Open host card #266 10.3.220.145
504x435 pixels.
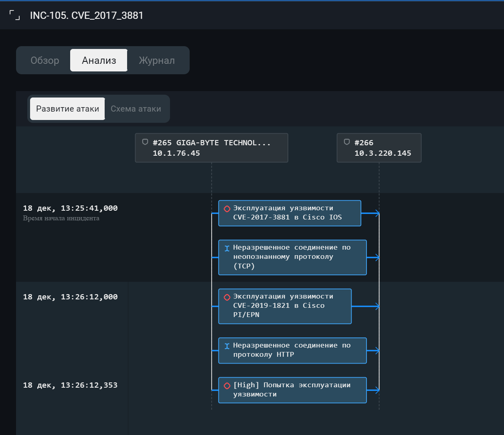coord(379,148)
